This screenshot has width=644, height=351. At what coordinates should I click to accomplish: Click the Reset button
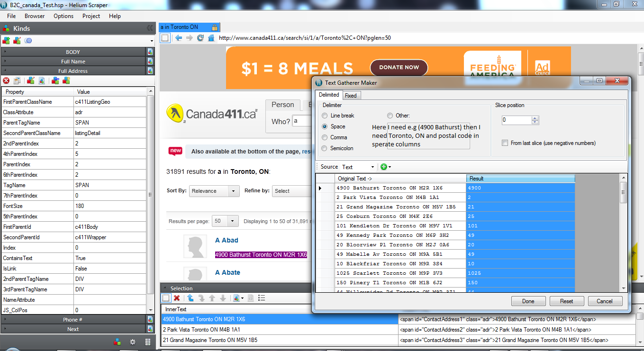(566, 301)
